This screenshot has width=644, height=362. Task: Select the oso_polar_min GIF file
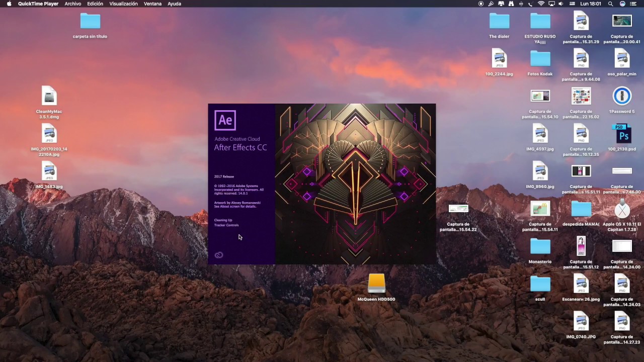(x=622, y=58)
